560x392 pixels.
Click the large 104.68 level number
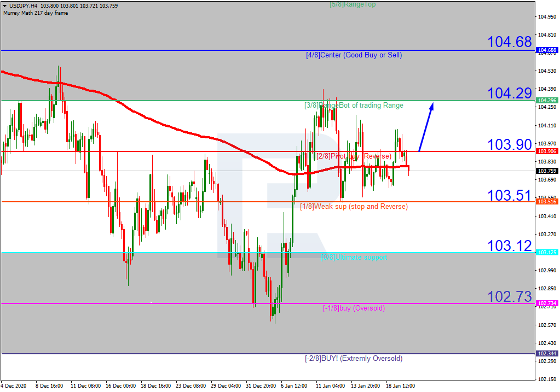tap(509, 42)
